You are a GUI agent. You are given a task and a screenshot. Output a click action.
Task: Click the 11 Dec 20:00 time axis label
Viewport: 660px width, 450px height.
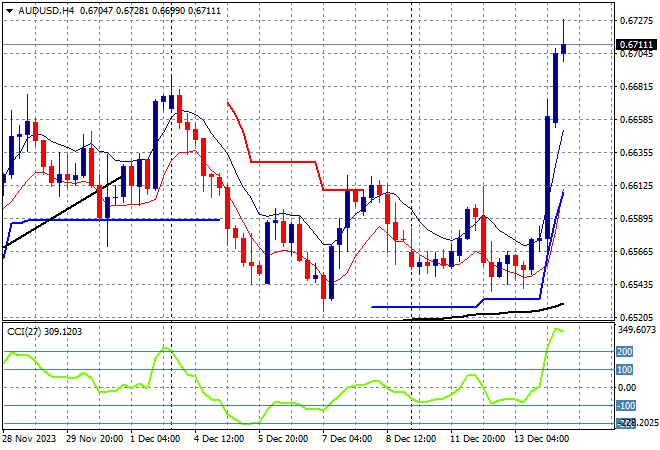[478, 439]
